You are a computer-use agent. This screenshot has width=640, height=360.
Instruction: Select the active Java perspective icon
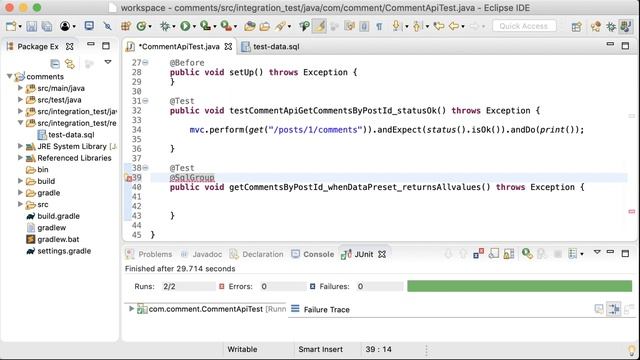click(626, 26)
